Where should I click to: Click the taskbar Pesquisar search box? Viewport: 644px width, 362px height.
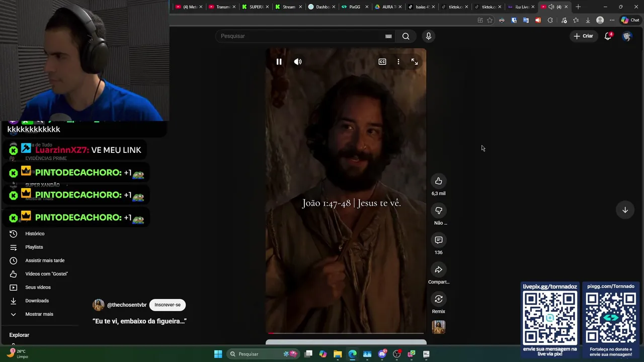click(x=263, y=354)
